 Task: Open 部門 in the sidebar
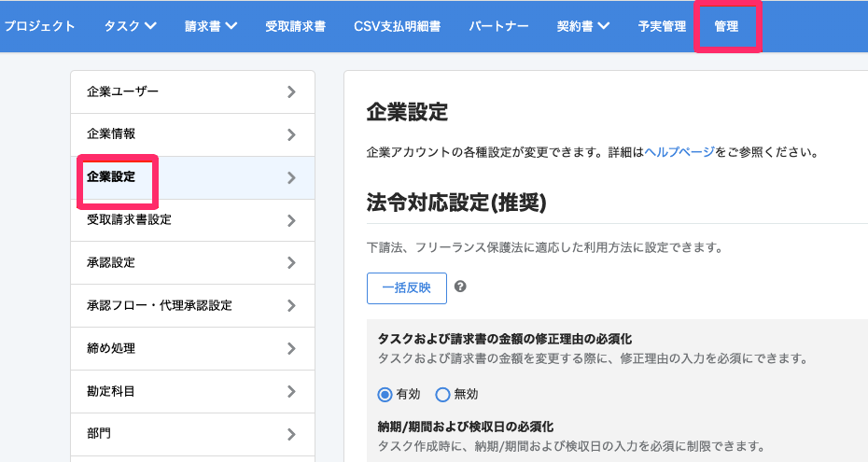coord(192,434)
